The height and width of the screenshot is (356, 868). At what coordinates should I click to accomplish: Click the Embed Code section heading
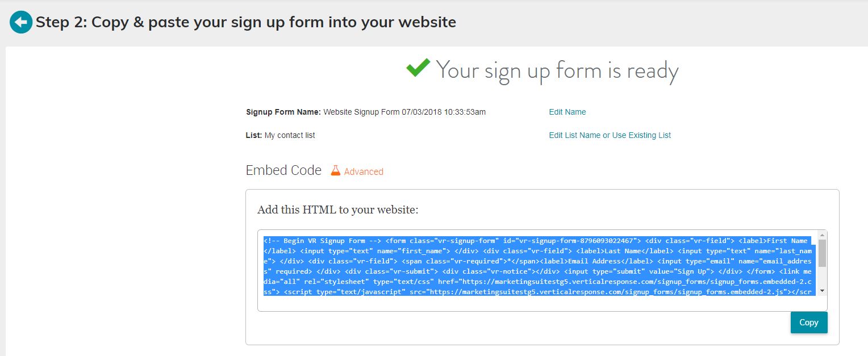click(x=283, y=170)
